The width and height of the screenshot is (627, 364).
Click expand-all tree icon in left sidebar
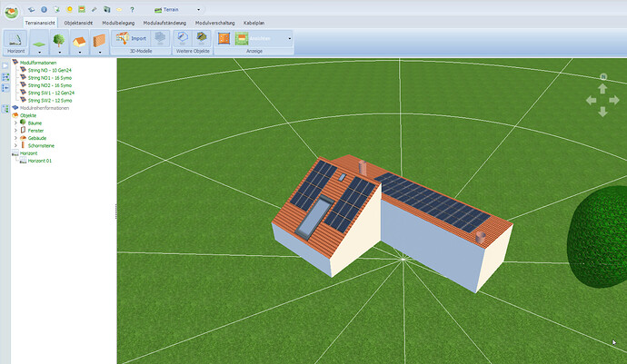[5, 77]
